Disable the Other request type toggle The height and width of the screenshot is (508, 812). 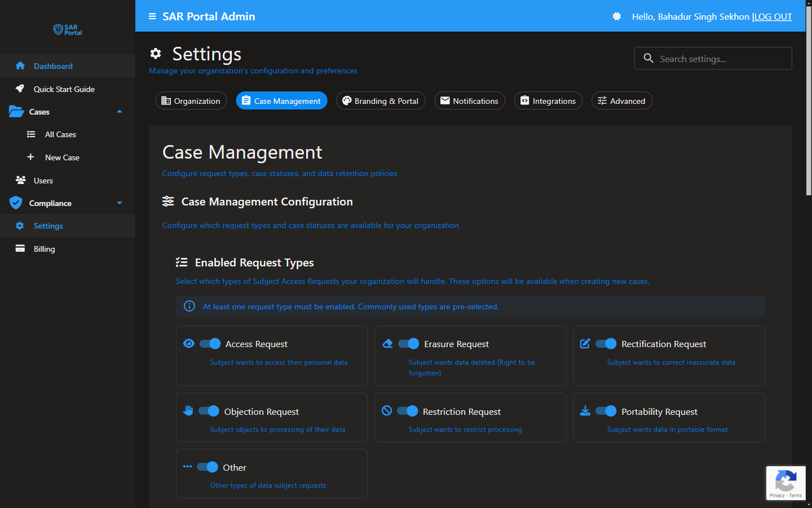(x=206, y=467)
